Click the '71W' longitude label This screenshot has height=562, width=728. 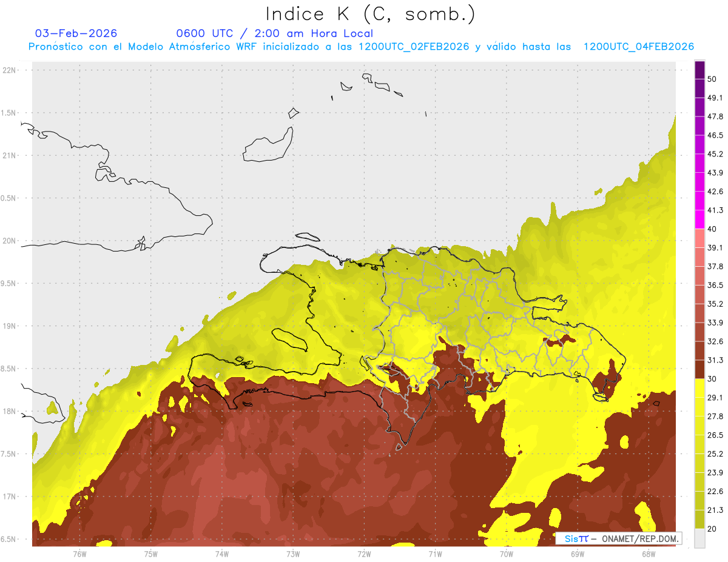point(435,554)
